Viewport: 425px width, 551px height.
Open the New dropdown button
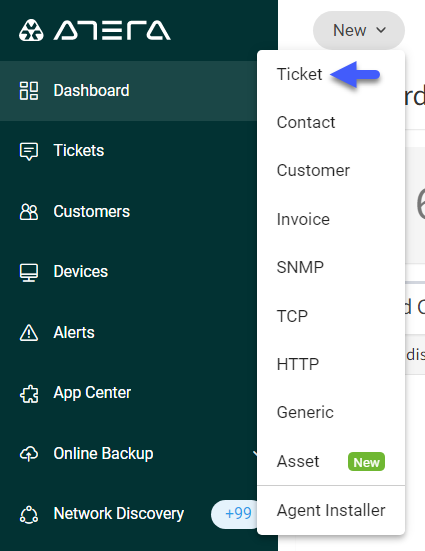(x=359, y=30)
